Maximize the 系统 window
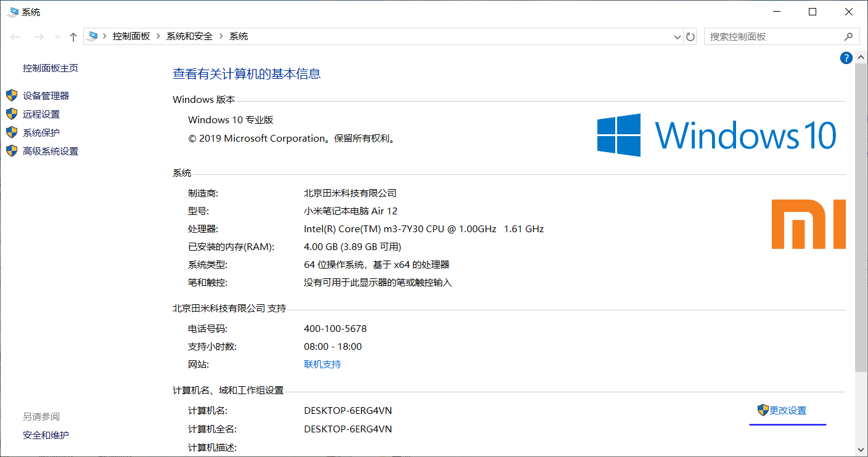Screen dimensions: 868x457 coord(813,12)
